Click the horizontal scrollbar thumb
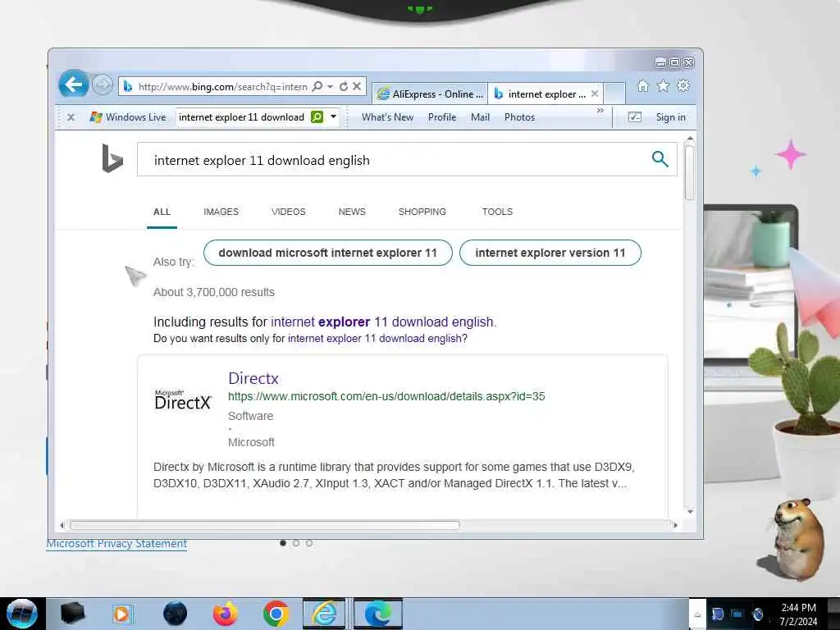 pos(265,525)
